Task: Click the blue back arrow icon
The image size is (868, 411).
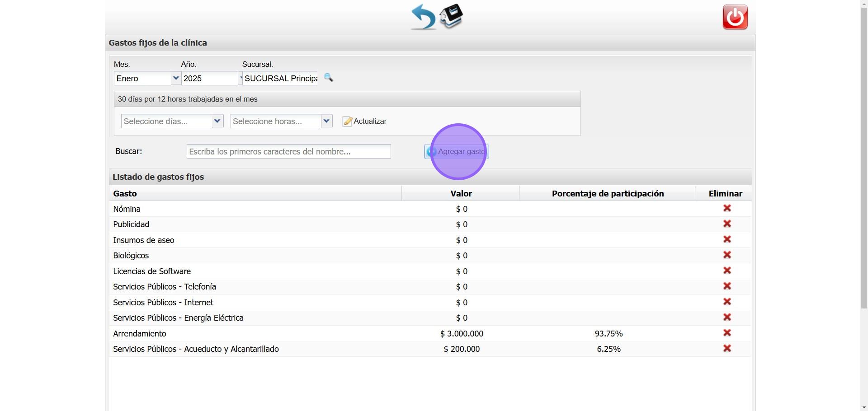Action: 423,17
